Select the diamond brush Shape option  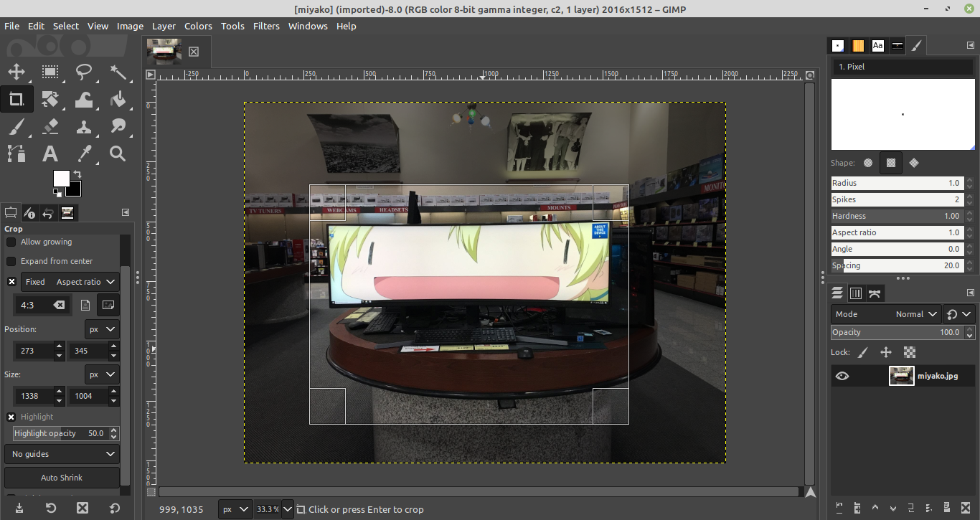913,163
